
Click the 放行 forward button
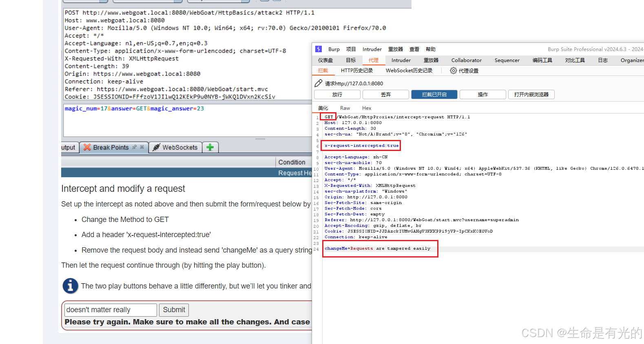pyautogui.click(x=337, y=94)
